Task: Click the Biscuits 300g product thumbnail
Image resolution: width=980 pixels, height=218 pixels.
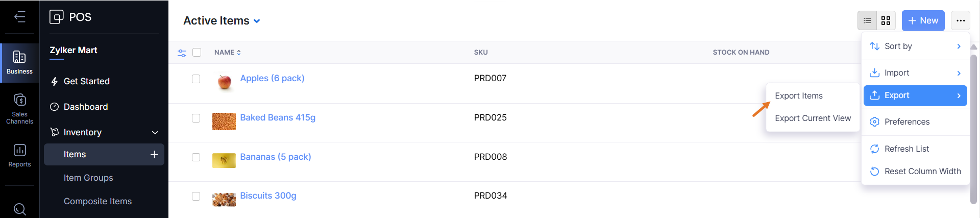Action: (x=224, y=199)
